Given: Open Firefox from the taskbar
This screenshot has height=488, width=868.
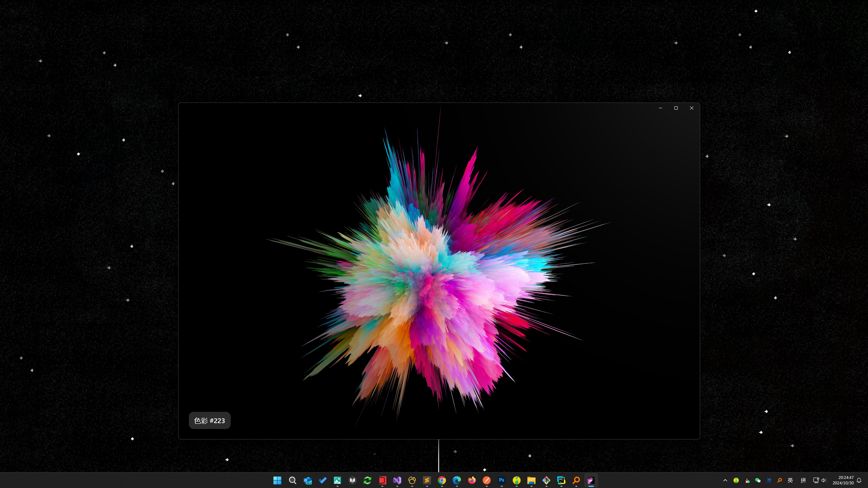Looking at the screenshot, I should pos(472,480).
